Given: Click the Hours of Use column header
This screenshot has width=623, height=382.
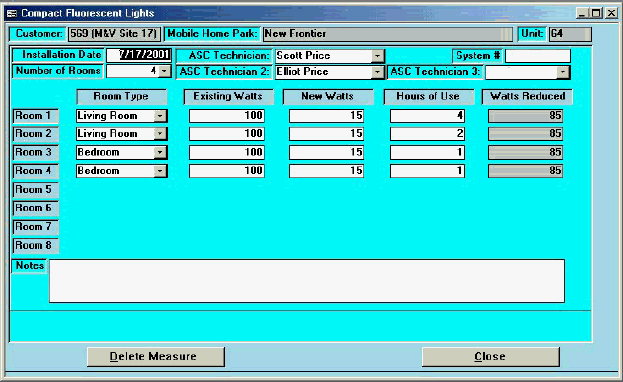Looking at the screenshot, I should tap(428, 97).
